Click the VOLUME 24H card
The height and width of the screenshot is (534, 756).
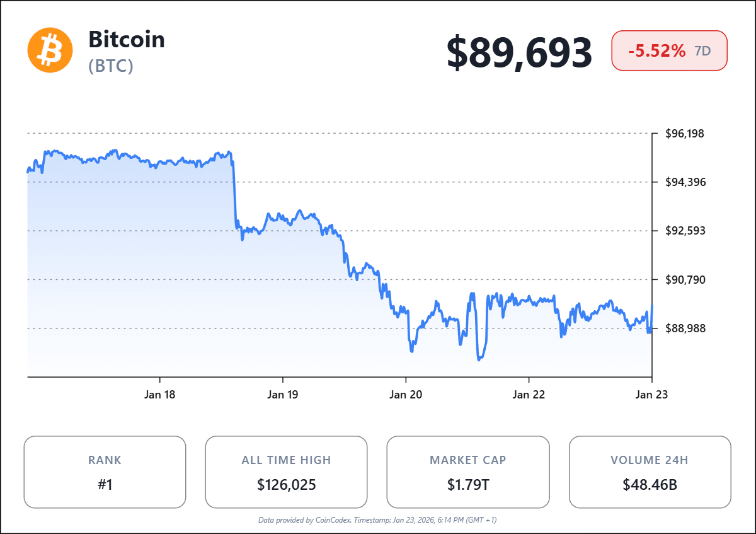click(650, 472)
